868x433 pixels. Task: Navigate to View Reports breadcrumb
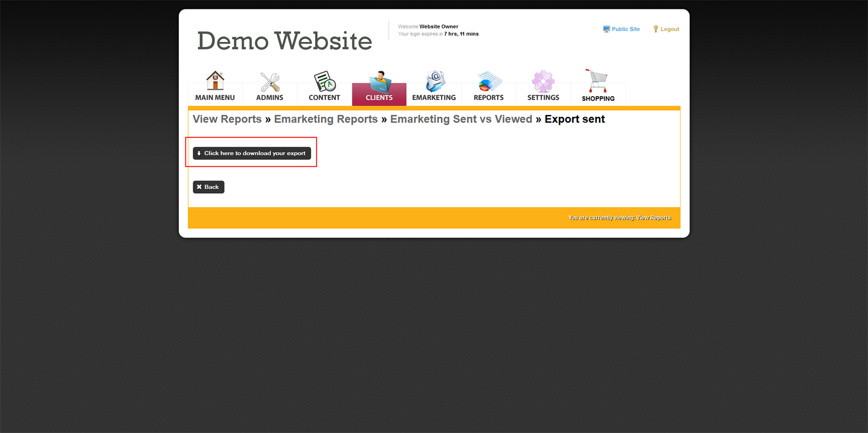coord(227,119)
